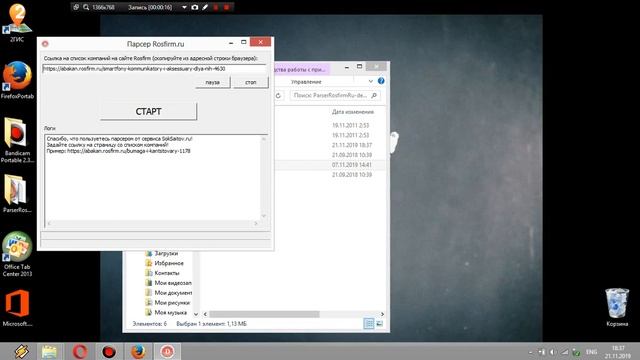
Task: Click the Explorer refresh icon
Action: [278, 96]
